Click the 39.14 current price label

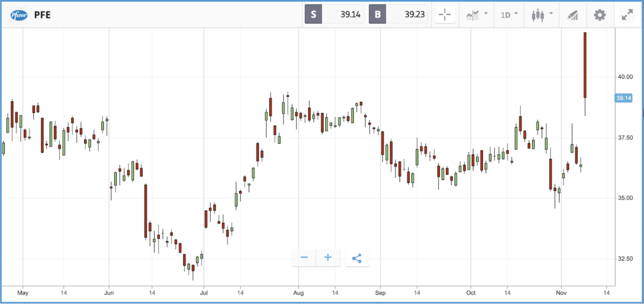[x=623, y=97]
